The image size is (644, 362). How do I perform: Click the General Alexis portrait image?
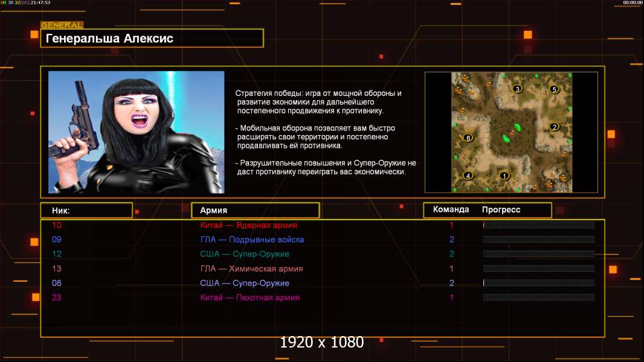[x=137, y=132]
